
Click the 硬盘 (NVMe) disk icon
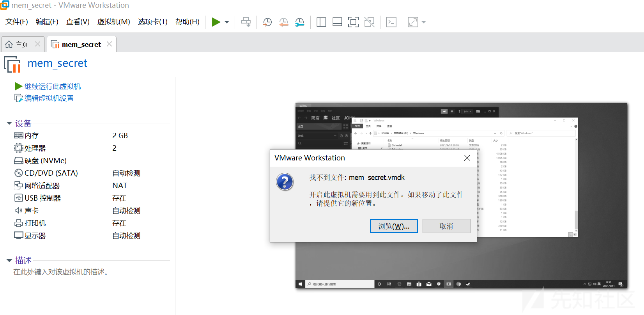[19, 160]
